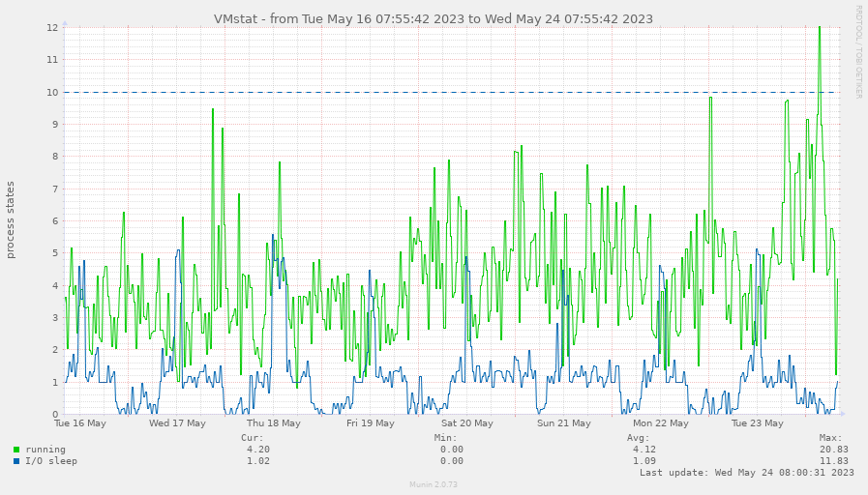Viewport: 868px width, 495px height.
Task: Click the 'Tue 23 May' x-axis label
Action: pyautogui.click(x=758, y=423)
